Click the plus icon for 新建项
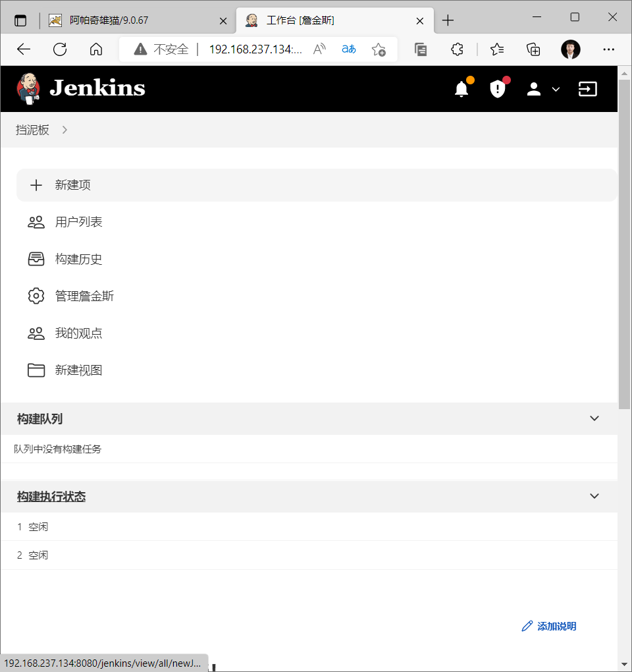Screen dimensions: 632x672 coord(36,185)
